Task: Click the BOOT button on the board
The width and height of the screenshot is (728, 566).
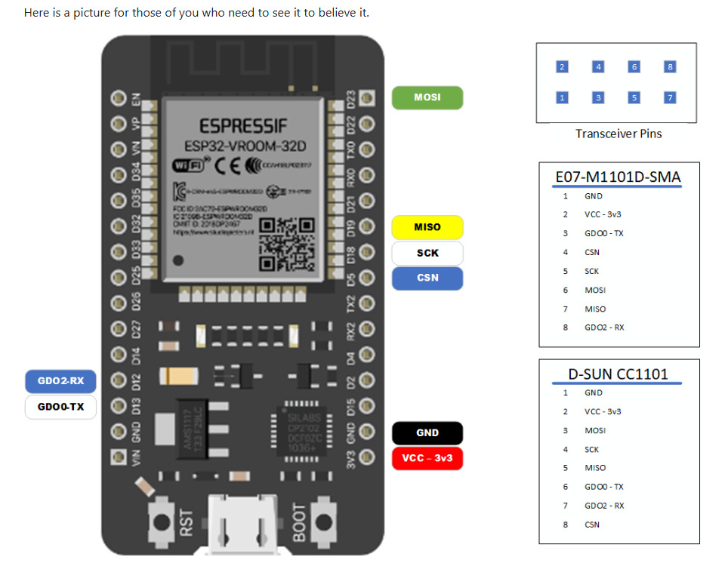Action: coord(324,522)
